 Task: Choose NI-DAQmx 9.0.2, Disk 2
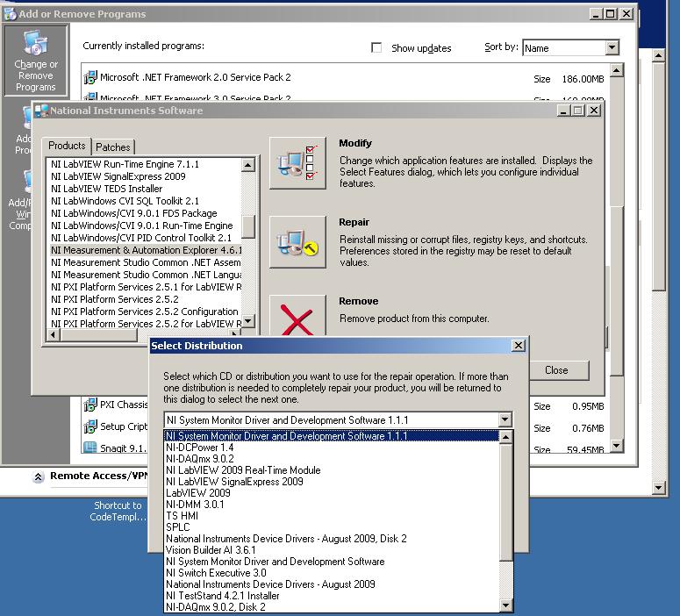pos(332,607)
